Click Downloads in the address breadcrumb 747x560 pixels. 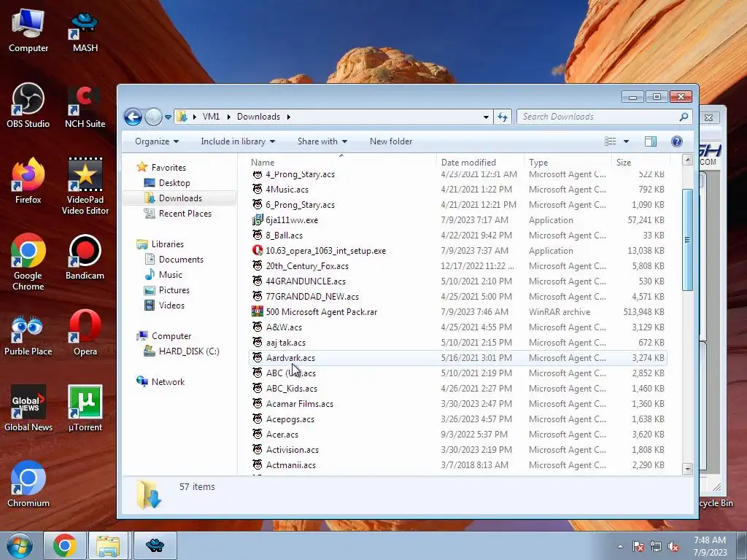258,117
